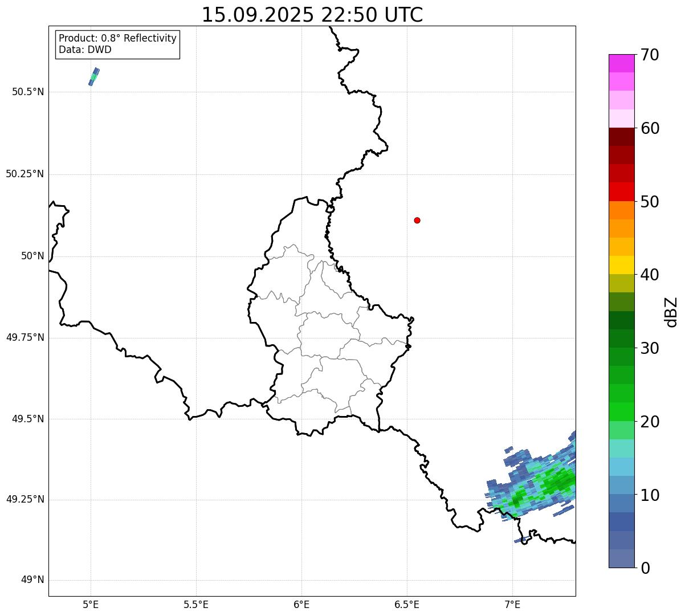Viewport: 685px width, 616px height.
Task: Click the plot title 15.09.2025 22:50 UTC
Action: [x=312, y=15]
